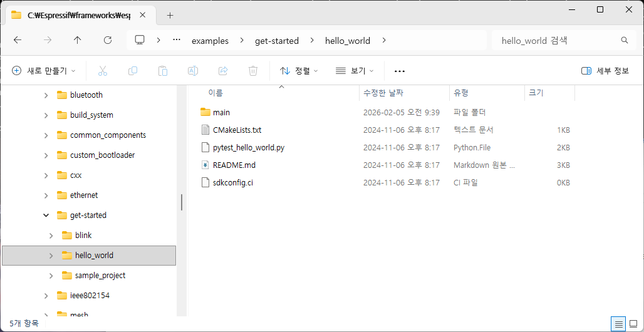The height and width of the screenshot is (332, 644).
Task: Refresh the current folder view
Action: pyautogui.click(x=108, y=40)
